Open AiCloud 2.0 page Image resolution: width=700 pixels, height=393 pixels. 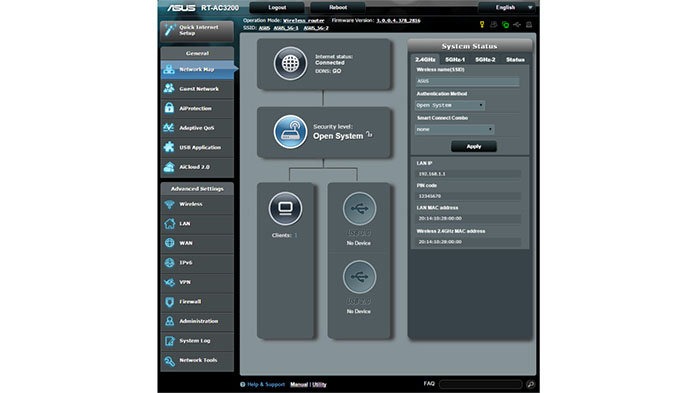[197, 167]
